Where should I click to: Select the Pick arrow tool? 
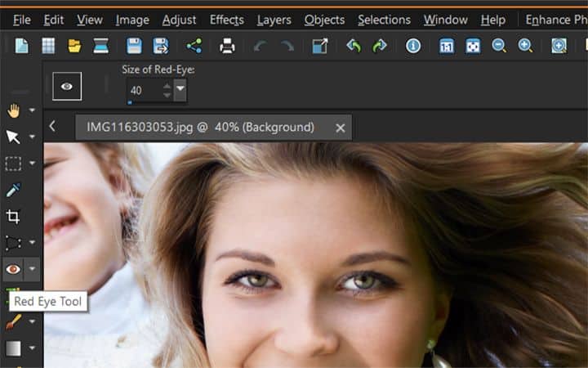tap(14, 137)
